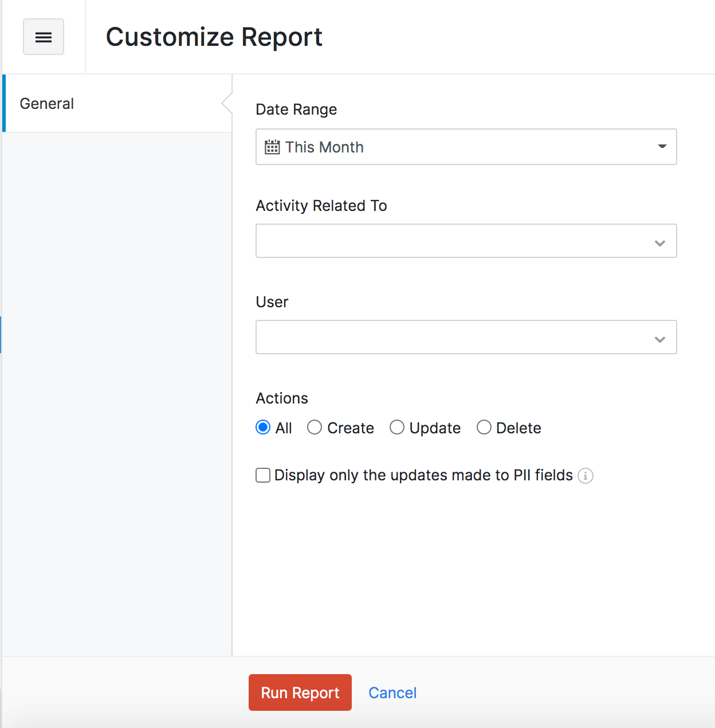Click the Cancel link

[x=392, y=692]
